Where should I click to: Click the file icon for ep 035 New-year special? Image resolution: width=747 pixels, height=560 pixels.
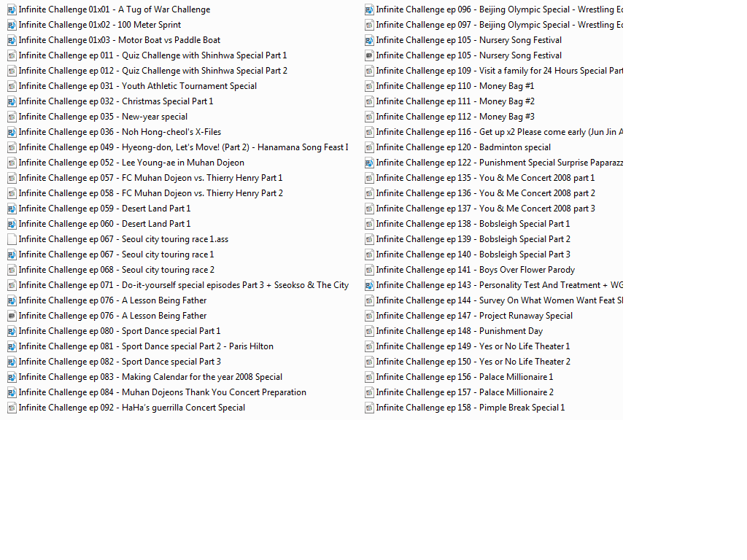(12, 117)
